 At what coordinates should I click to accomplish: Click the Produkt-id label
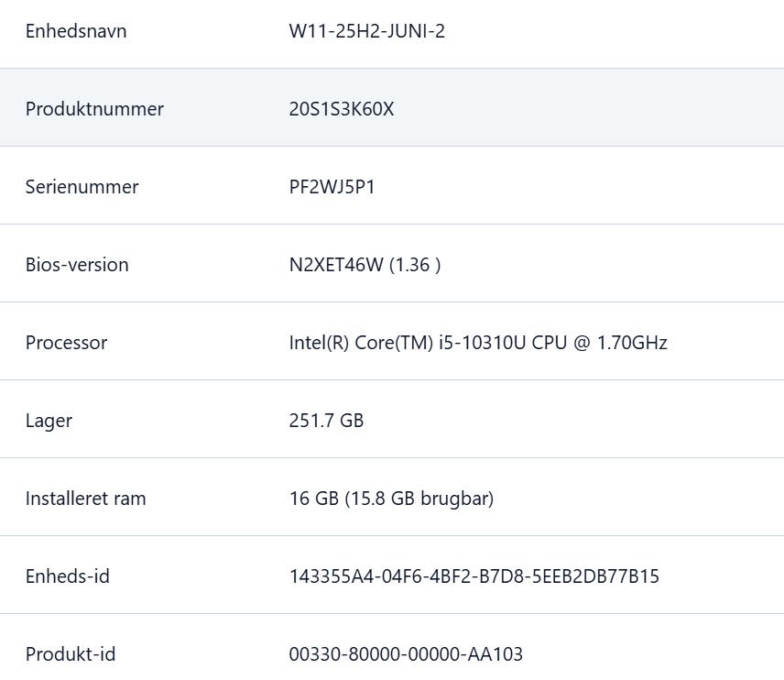[71, 654]
